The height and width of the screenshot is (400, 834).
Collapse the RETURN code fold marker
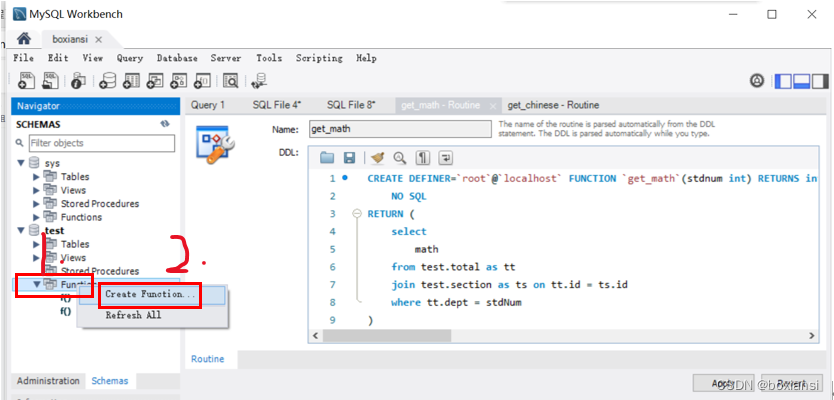tap(356, 214)
